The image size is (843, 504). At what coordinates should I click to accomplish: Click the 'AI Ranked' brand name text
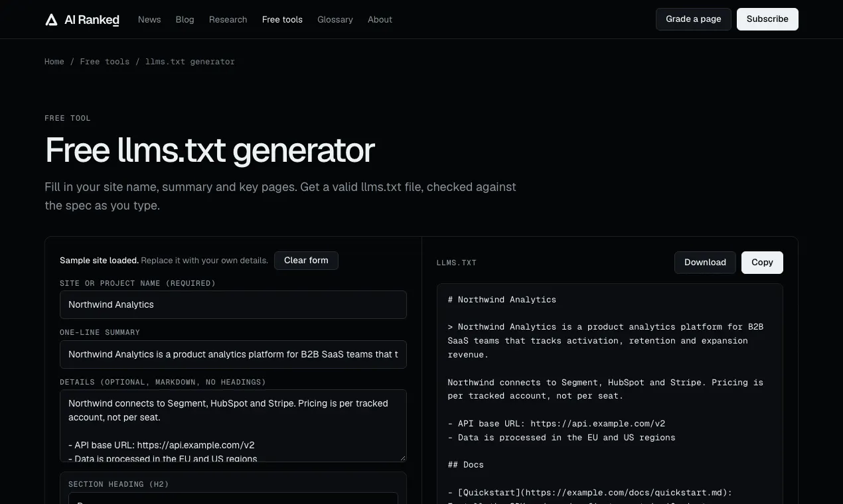92,20
